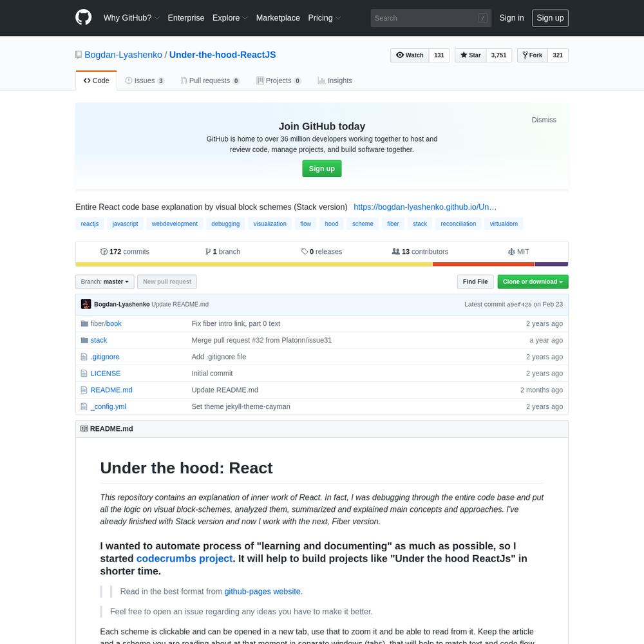Open the Branch: master dropdown
This screenshot has height=644, width=644.
click(x=105, y=282)
